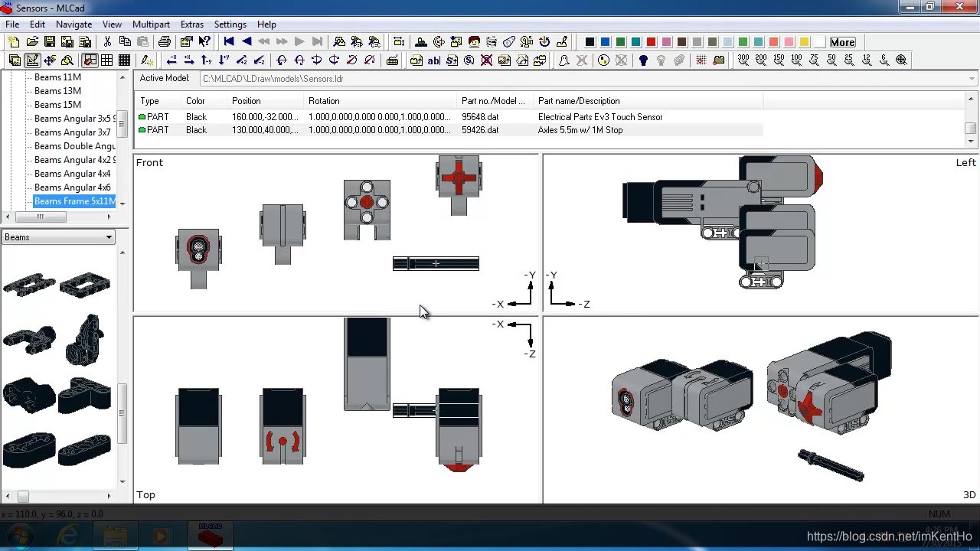
Task: Open the Navigate menu
Action: 73,24
